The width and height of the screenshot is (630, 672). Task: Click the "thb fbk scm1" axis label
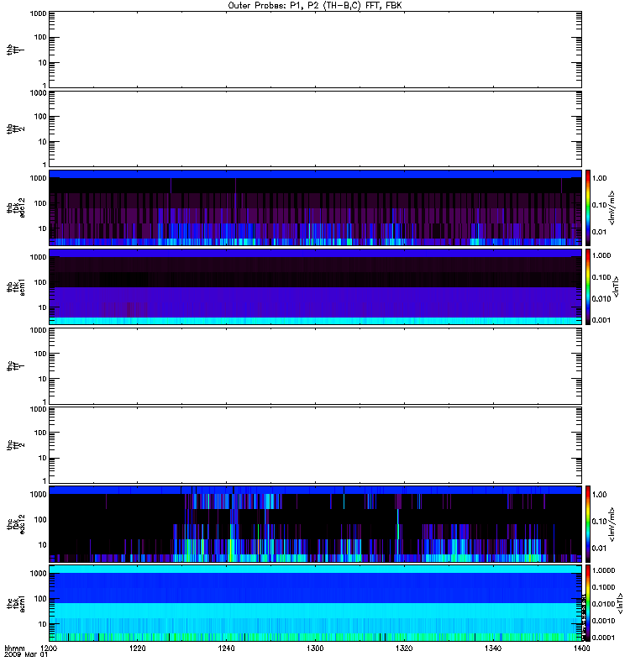(15, 286)
